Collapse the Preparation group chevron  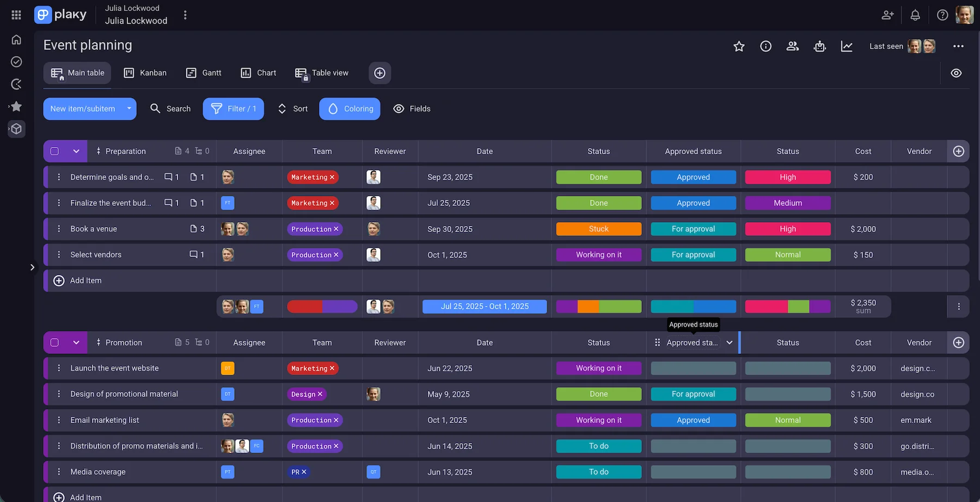pyautogui.click(x=76, y=151)
